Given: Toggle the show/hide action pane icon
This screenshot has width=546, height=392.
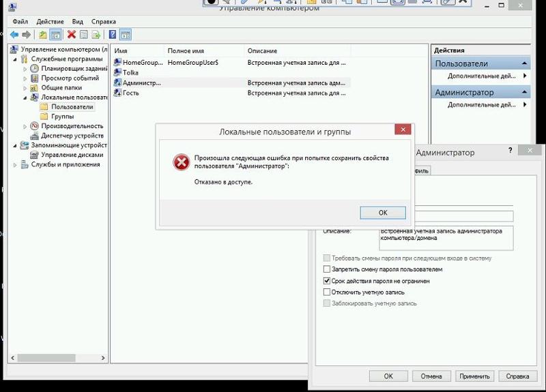Looking at the screenshot, I should pos(126,35).
